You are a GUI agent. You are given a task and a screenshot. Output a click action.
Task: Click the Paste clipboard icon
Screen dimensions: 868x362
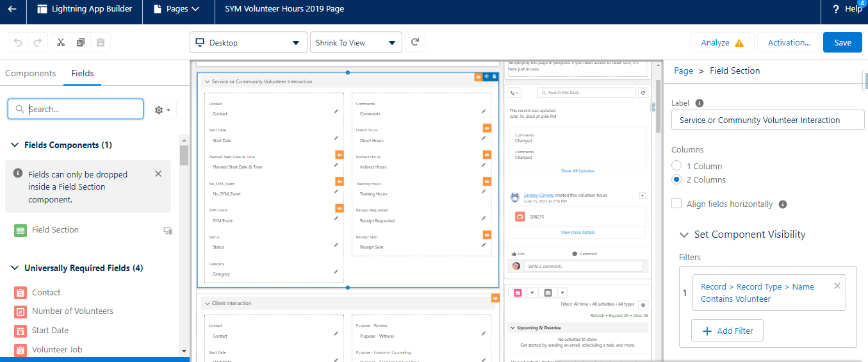click(101, 42)
